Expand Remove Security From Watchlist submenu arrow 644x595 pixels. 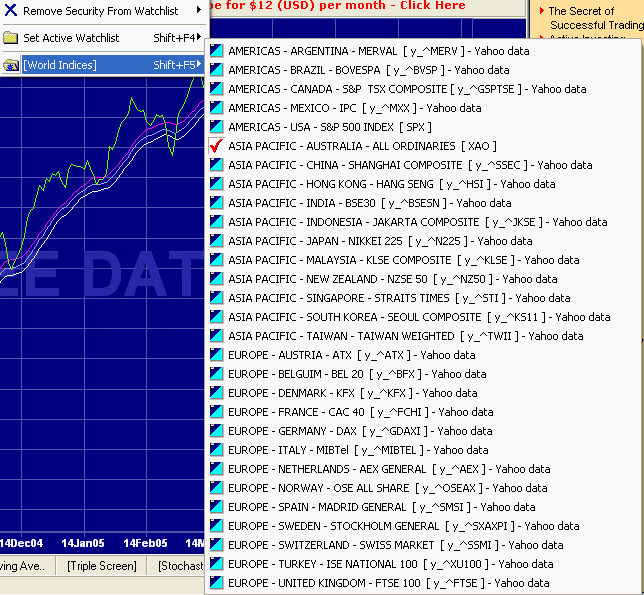point(199,9)
